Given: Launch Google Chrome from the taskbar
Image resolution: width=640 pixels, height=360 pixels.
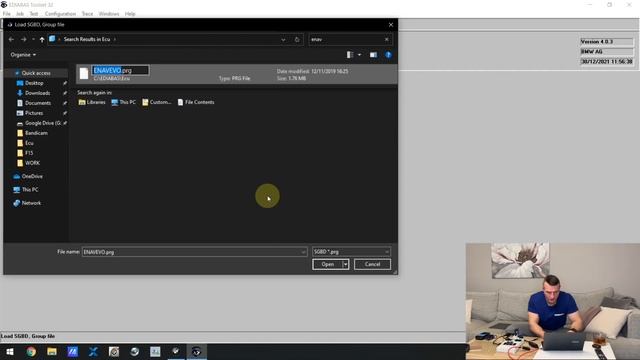Looking at the screenshot, I should tap(31, 351).
